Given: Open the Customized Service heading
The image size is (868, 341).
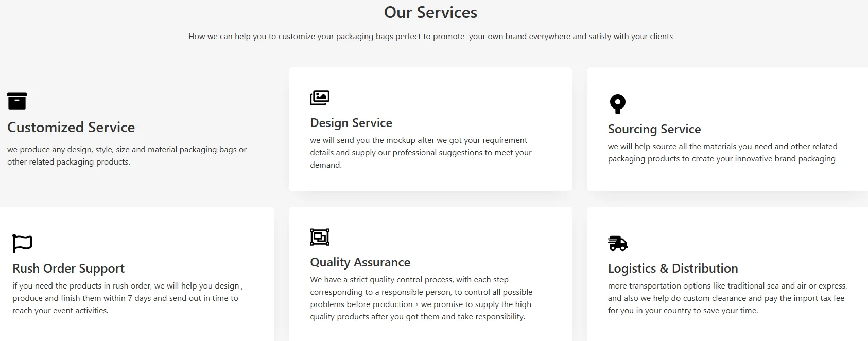Looking at the screenshot, I should [x=71, y=127].
